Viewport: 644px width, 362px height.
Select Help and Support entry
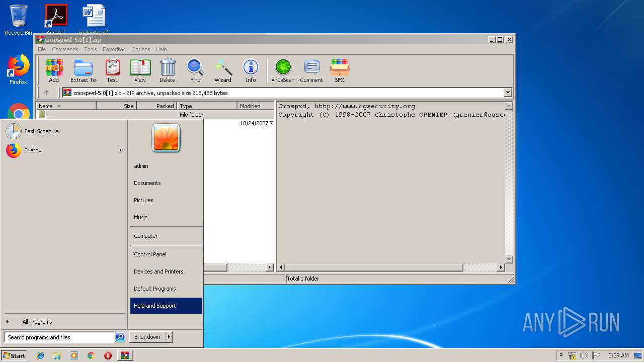pyautogui.click(x=166, y=306)
